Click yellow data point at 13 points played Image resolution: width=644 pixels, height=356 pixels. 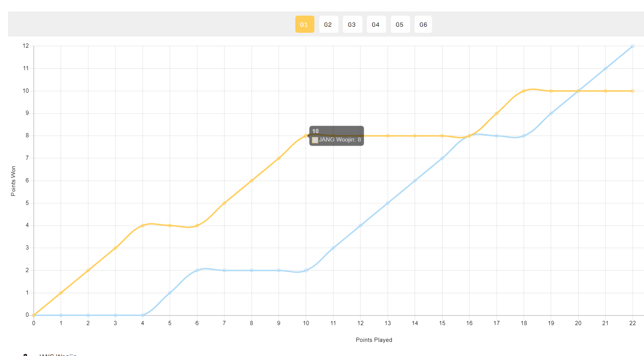(x=388, y=136)
